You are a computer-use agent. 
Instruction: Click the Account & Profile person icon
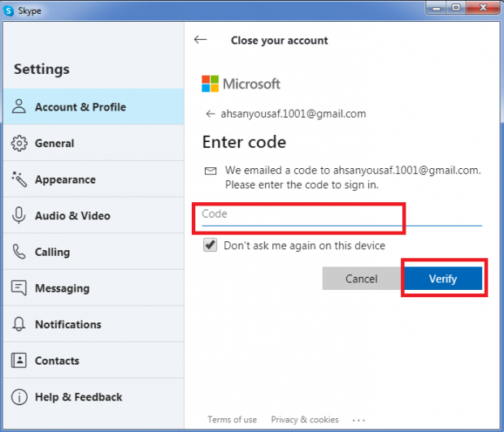19,106
